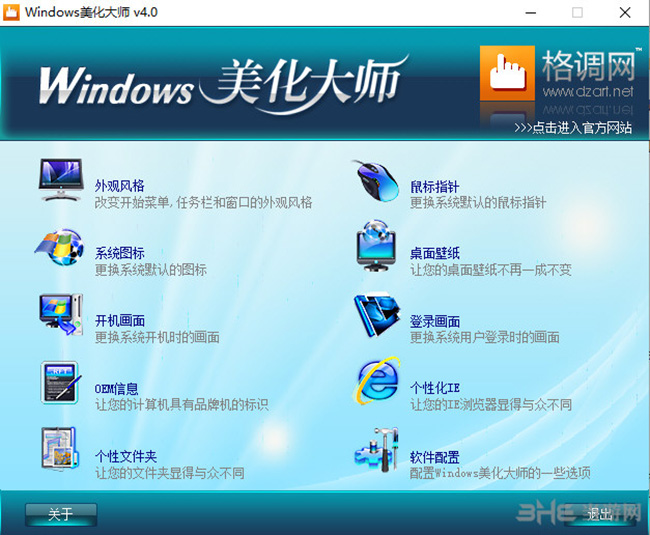Screen dimensions: 650x535
Task: Click the Windows globe icon for 系统图标
Action: pyautogui.click(x=59, y=247)
